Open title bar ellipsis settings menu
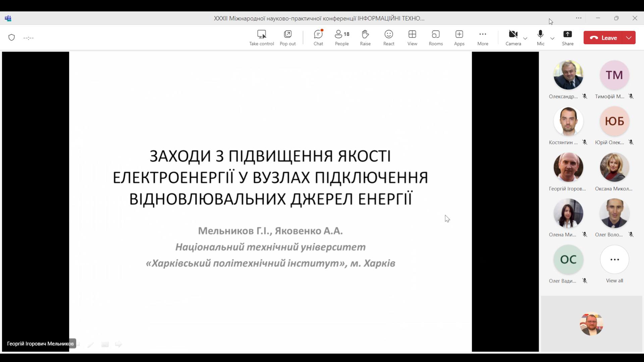The width and height of the screenshot is (644, 362). pyautogui.click(x=579, y=18)
